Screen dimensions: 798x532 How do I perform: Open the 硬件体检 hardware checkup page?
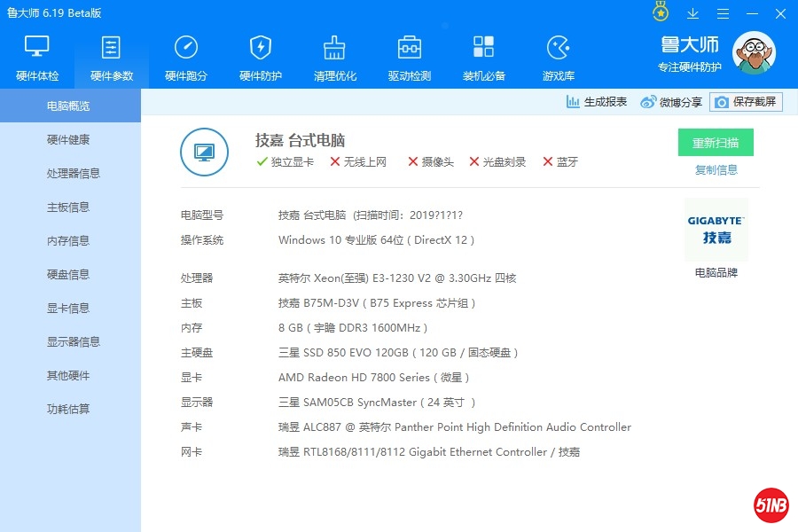coord(37,58)
